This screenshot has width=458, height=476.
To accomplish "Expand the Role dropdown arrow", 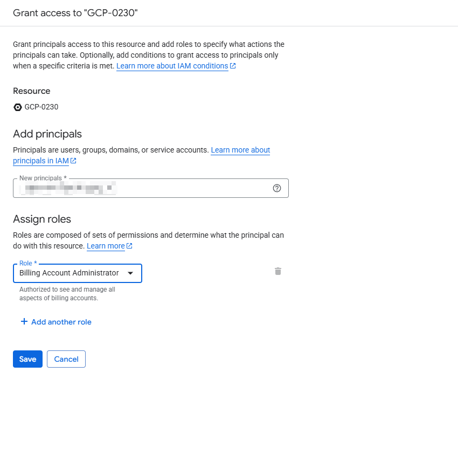I will pos(130,273).
